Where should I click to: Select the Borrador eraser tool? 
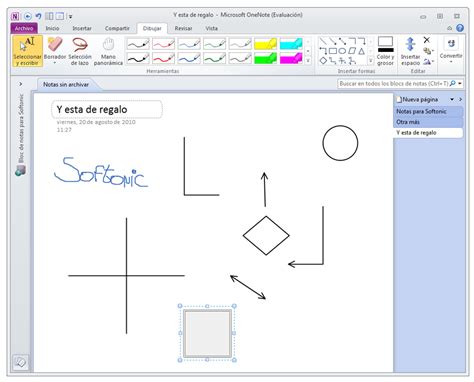pos(55,49)
